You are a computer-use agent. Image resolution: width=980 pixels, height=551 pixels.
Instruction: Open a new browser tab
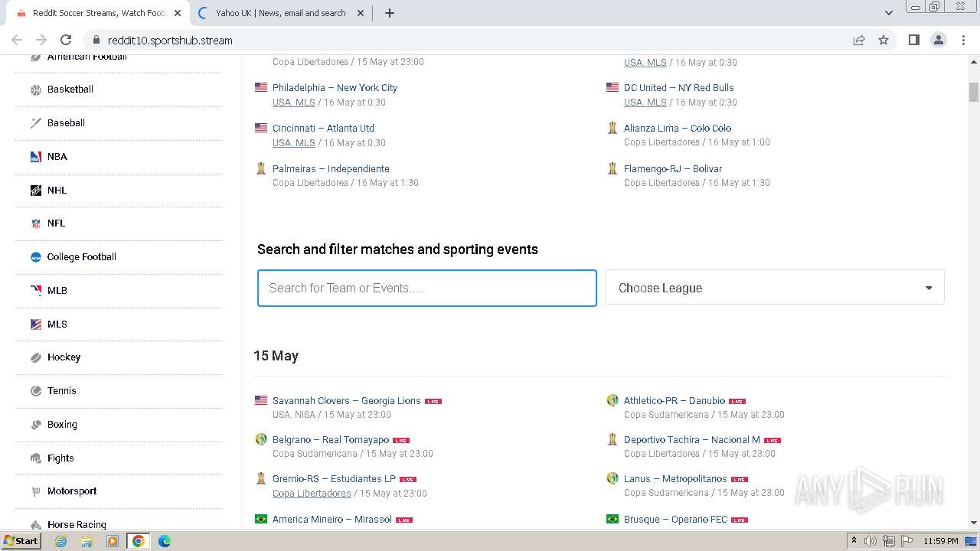click(x=389, y=13)
